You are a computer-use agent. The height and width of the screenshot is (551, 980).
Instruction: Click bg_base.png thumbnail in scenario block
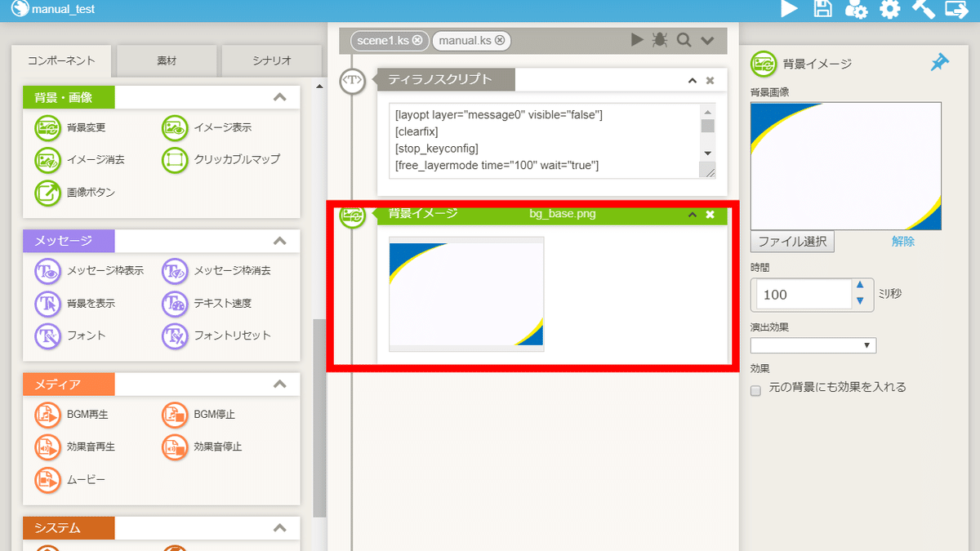pos(466,294)
